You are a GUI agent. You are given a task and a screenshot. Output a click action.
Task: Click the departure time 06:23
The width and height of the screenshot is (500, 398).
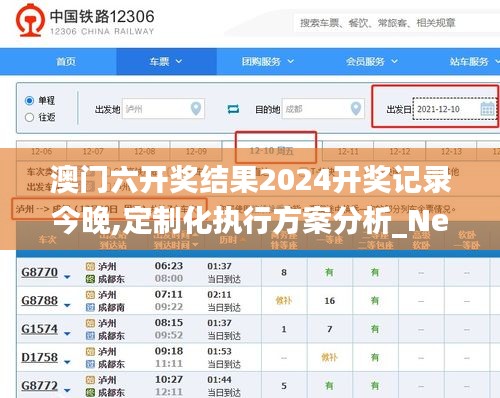pos(169,266)
